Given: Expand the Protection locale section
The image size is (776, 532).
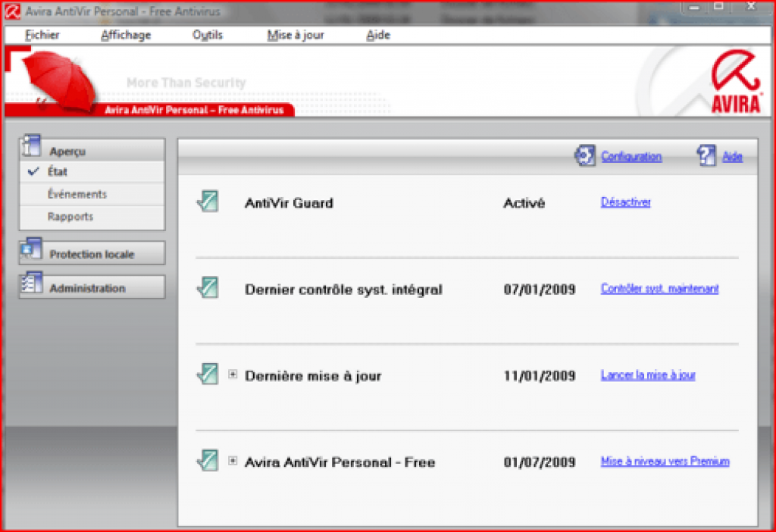Looking at the screenshot, I should coord(92,253).
